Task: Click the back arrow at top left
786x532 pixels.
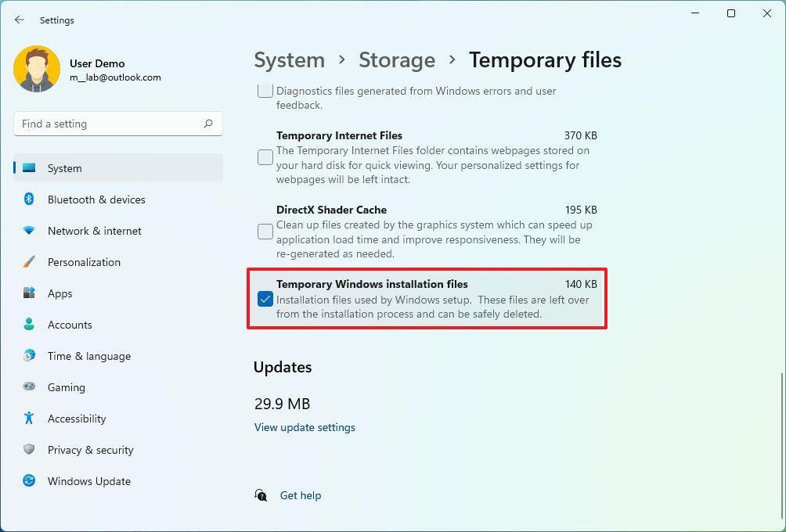Action: point(19,20)
